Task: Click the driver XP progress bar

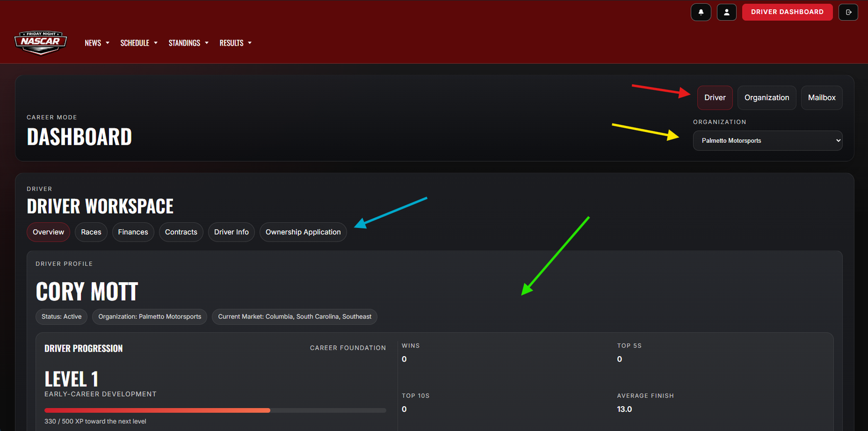Action: point(215,410)
